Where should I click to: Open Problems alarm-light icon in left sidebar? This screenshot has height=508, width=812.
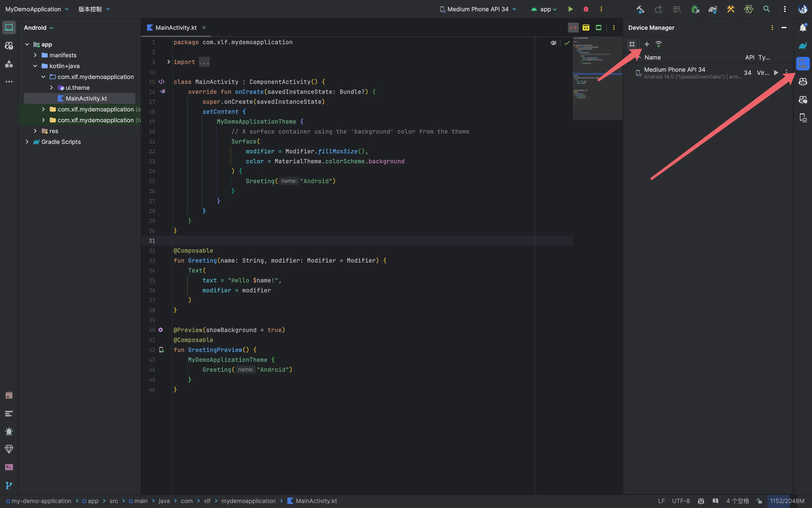9,431
